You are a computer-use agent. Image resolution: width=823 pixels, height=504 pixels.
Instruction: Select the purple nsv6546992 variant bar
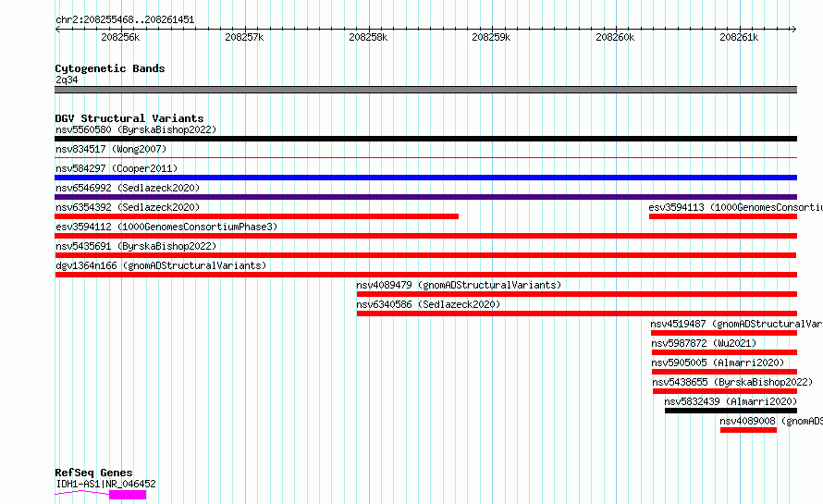click(x=425, y=197)
